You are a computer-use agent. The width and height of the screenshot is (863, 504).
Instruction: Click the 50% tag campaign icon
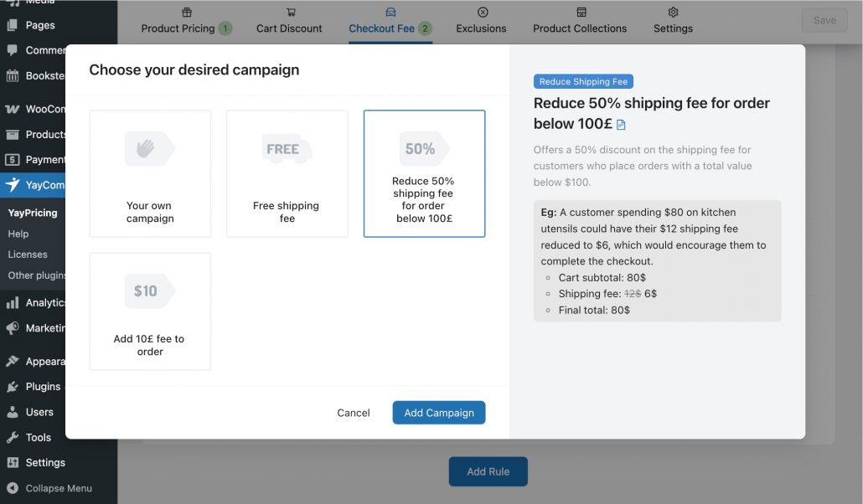tap(424, 148)
